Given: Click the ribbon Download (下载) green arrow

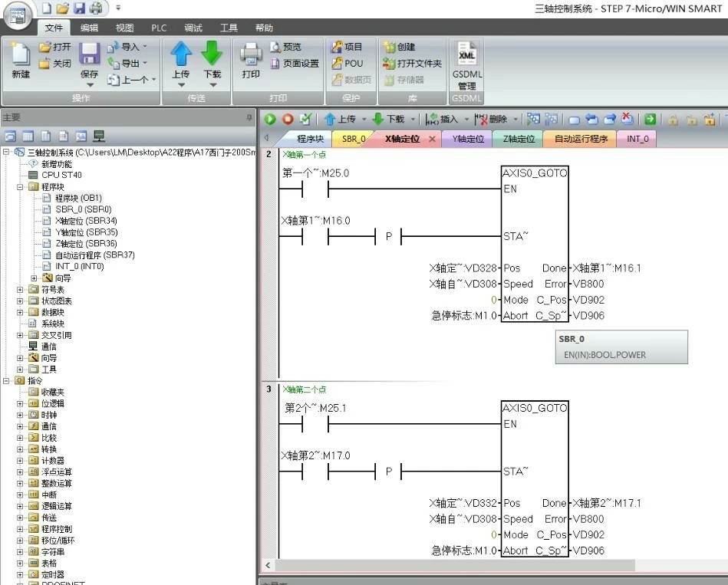Looking at the screenshot, I should click(212, 53).
